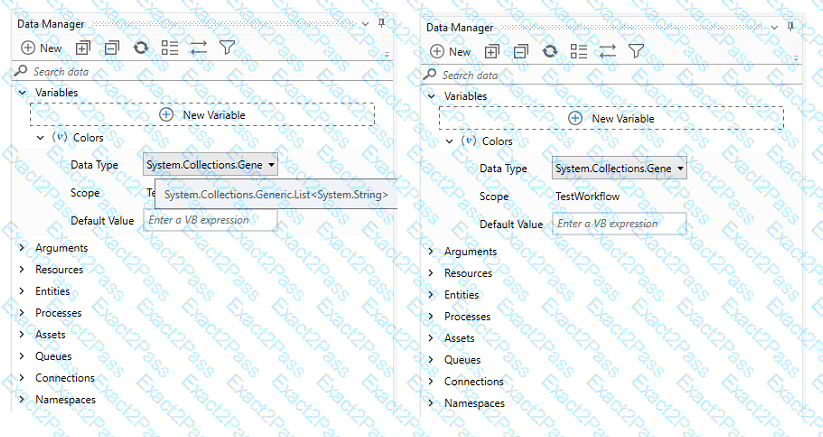Click the expand all icon in left panel toolbar
Viewport: 823px width, 437px height.
point(82,47)
